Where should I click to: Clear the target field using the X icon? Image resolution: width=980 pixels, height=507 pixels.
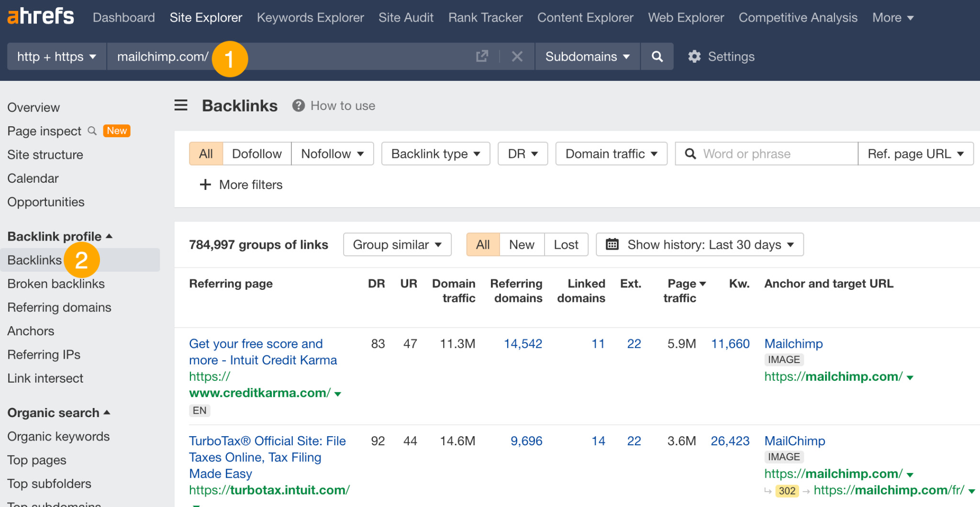click(517, 56)
